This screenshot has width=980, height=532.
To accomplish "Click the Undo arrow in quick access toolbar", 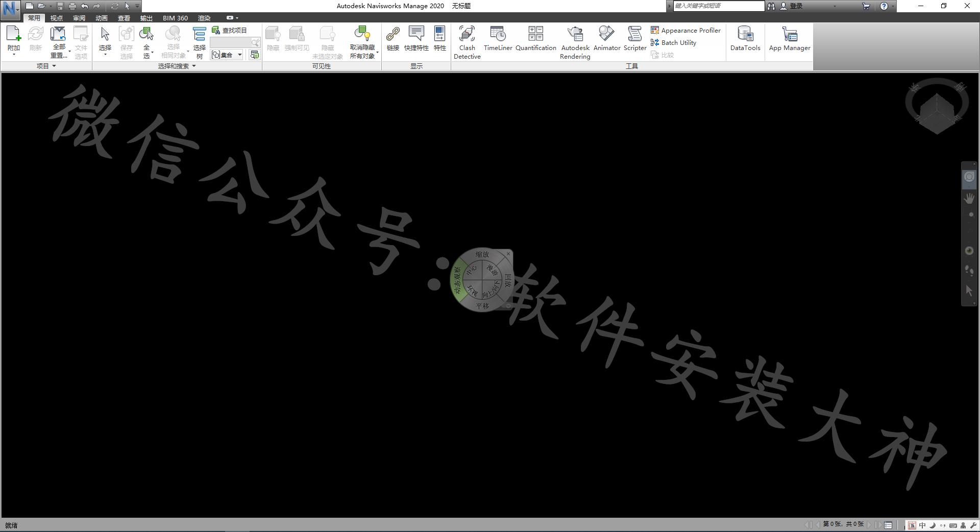I will [x=85, y=6].
